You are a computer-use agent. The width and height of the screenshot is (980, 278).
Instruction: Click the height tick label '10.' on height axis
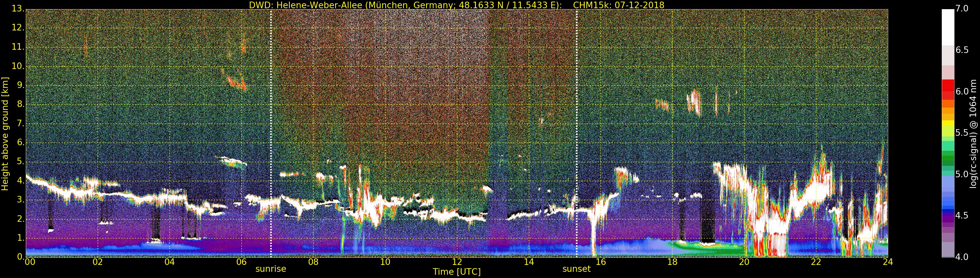point(18,66)
